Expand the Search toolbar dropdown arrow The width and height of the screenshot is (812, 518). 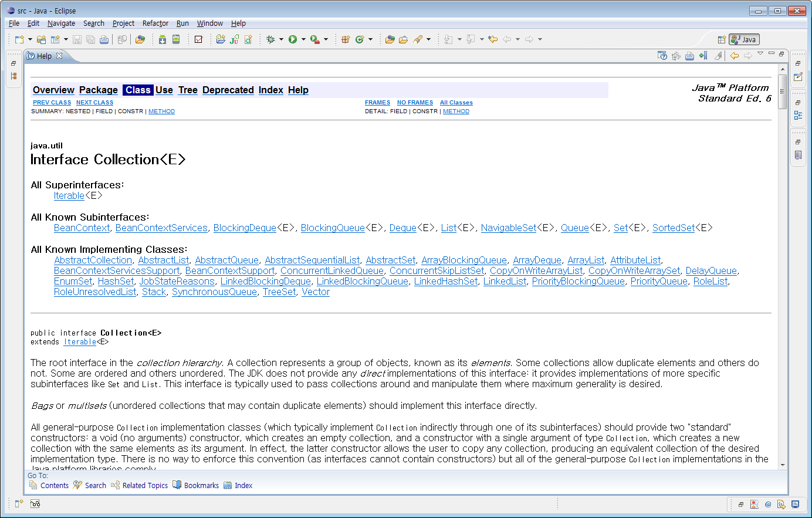428,39
